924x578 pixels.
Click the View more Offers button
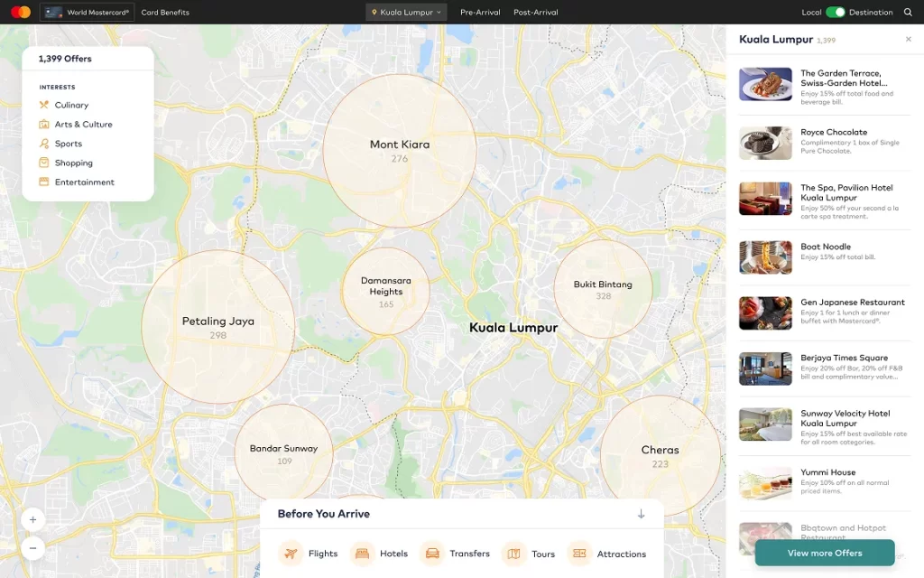(x=824, y=553)
